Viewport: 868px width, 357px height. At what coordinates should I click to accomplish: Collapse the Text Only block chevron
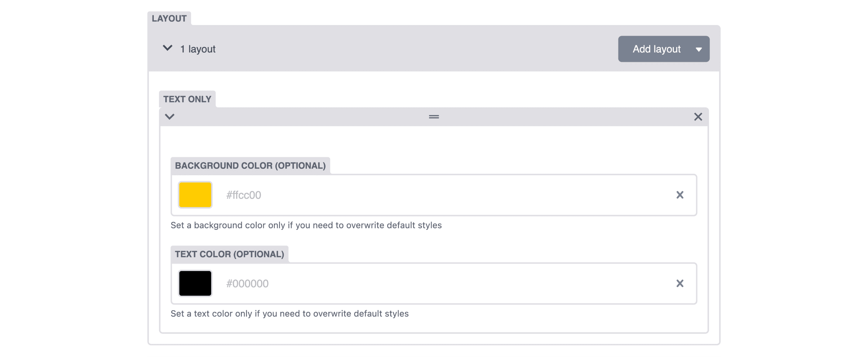[170, 117]
